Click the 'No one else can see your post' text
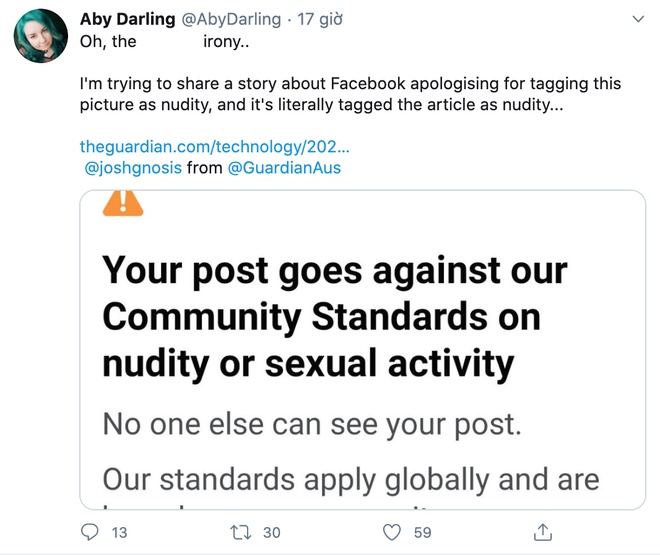This screenshot has height=555, width=660. (312, 424)
